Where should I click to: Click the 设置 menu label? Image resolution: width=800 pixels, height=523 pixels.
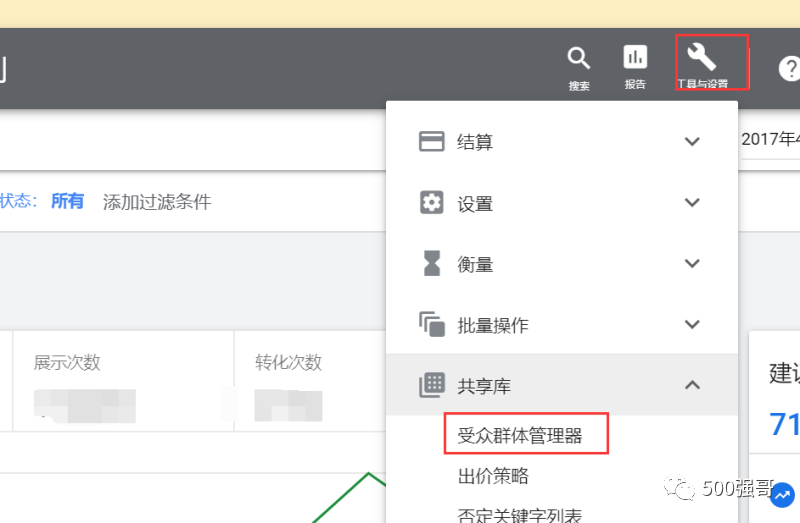[475, 204]
